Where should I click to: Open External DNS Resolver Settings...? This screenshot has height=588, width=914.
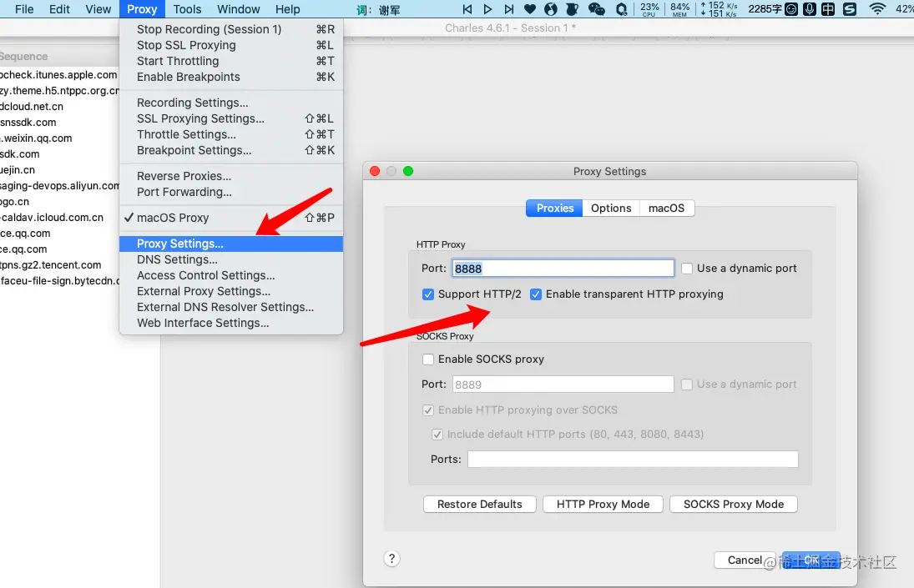(231, 307)
